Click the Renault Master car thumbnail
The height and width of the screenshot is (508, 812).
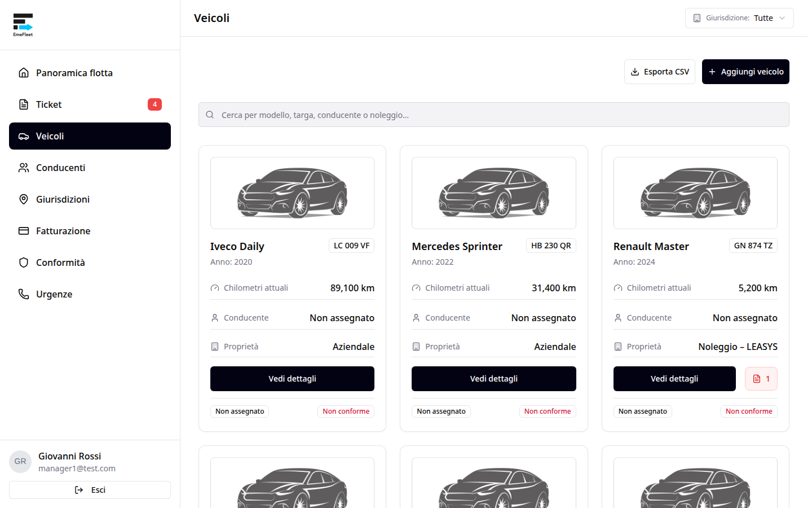[x=695, y=193]
